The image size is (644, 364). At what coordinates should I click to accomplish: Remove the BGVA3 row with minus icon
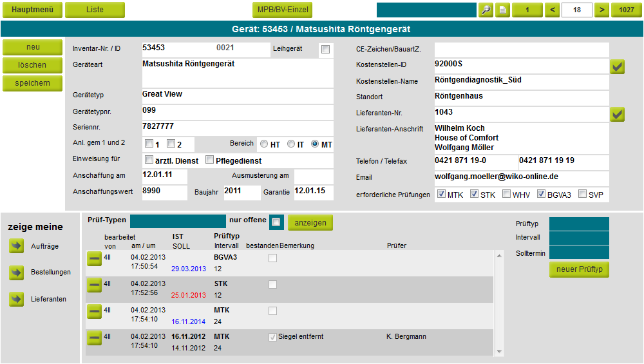point(94,258)
